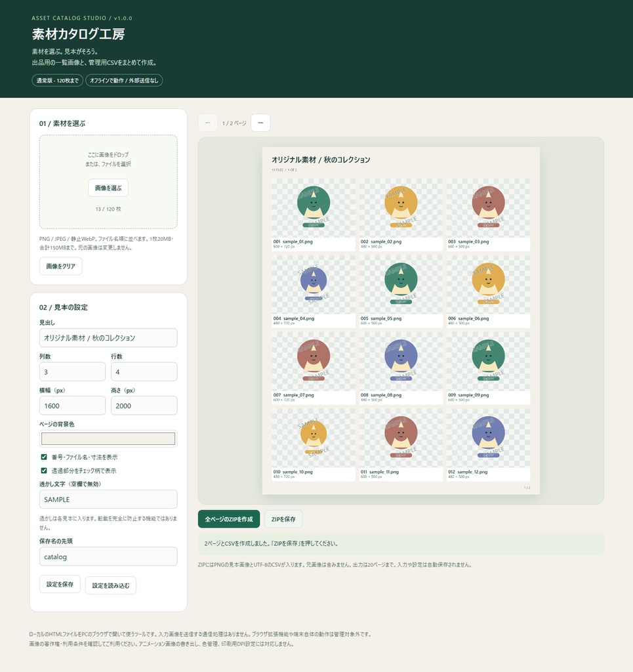Screen dimensions: 633x672
Task: Click 全ページのZIPを作成 button
Action: (229, 519)
